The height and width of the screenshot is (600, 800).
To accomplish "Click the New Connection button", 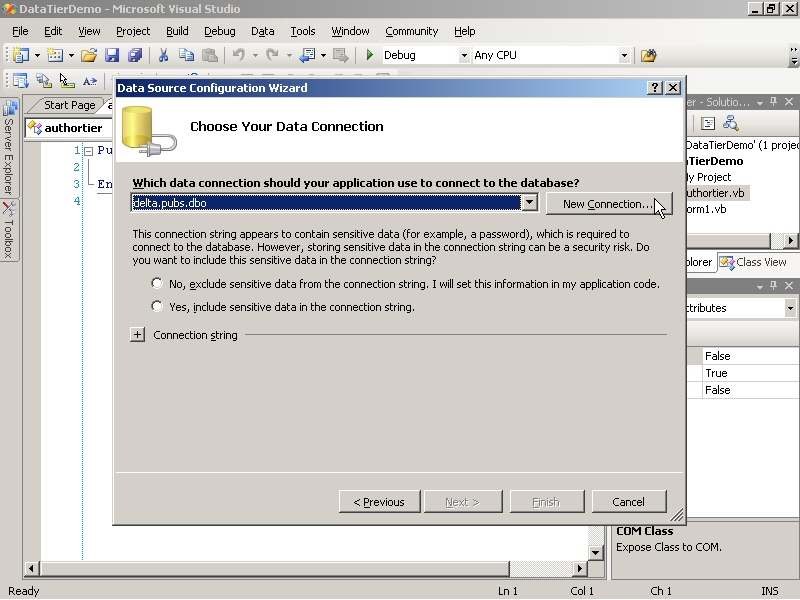I will pos(609,204).
